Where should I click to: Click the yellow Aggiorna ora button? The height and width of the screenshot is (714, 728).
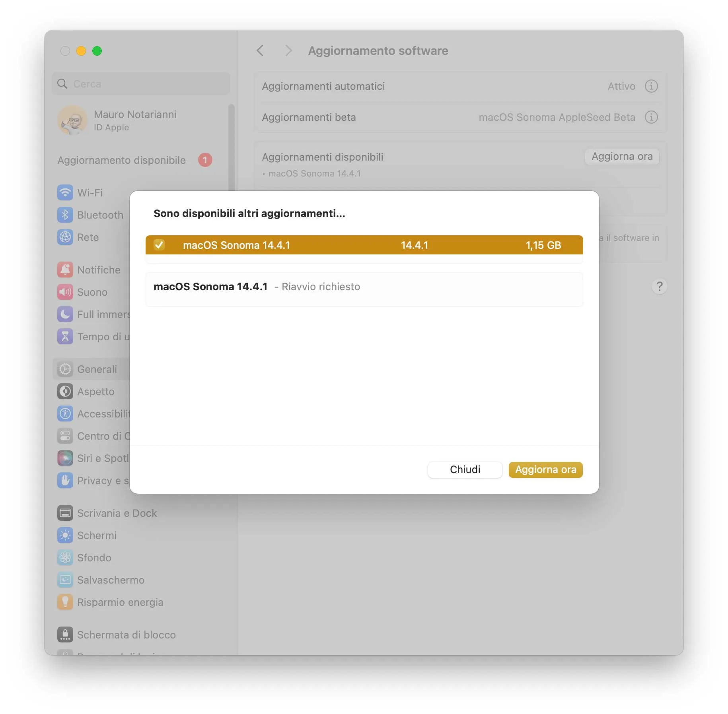[x=545, y=470]
